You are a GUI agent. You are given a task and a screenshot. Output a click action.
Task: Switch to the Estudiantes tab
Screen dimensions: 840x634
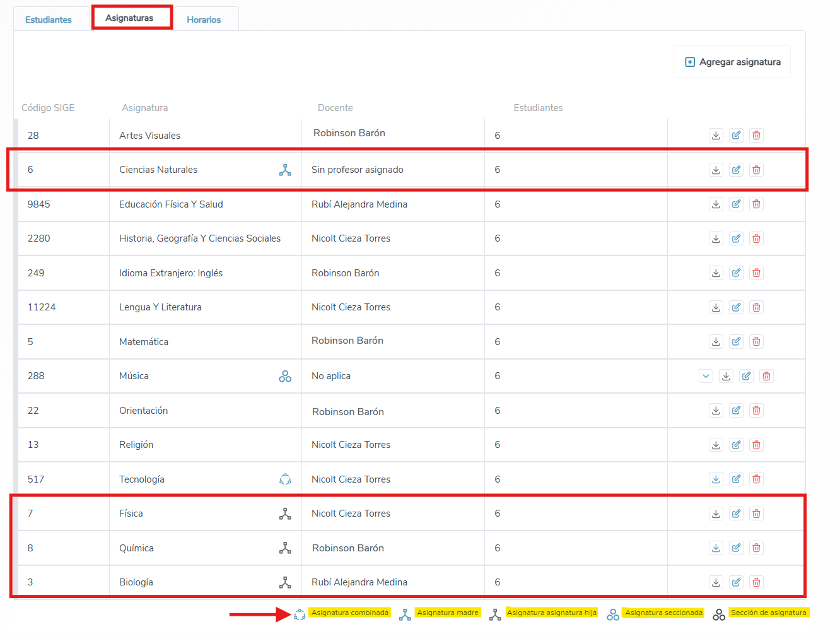click(x=49, y=20)
